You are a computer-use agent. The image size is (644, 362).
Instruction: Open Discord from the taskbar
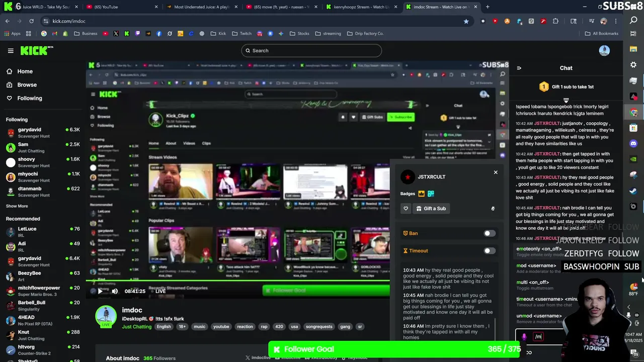(x=633, y=143)
